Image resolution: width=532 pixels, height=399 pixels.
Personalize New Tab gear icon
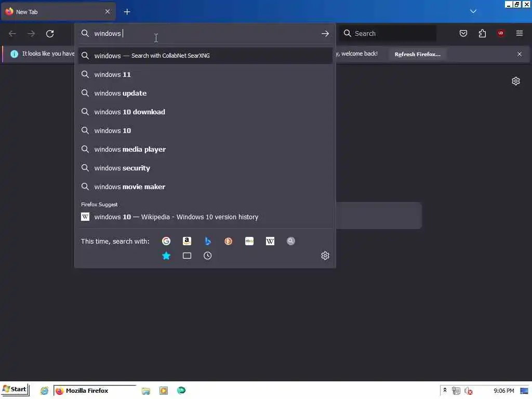(x=516, y=81)
